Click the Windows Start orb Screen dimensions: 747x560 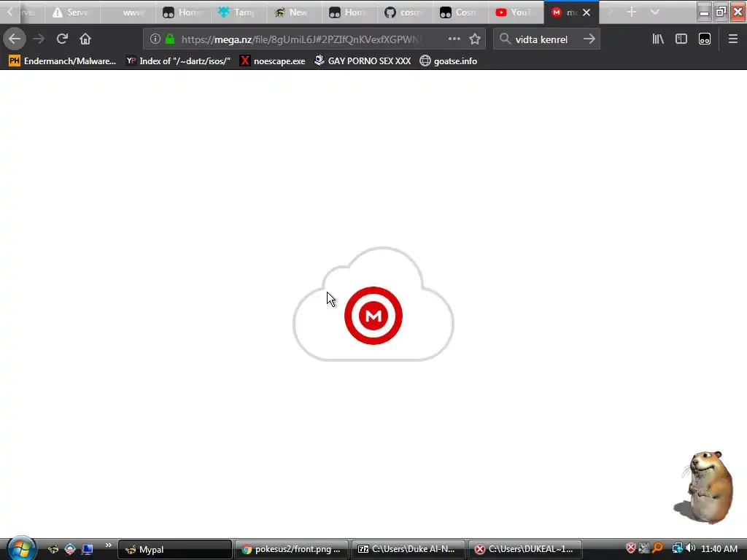21,548
